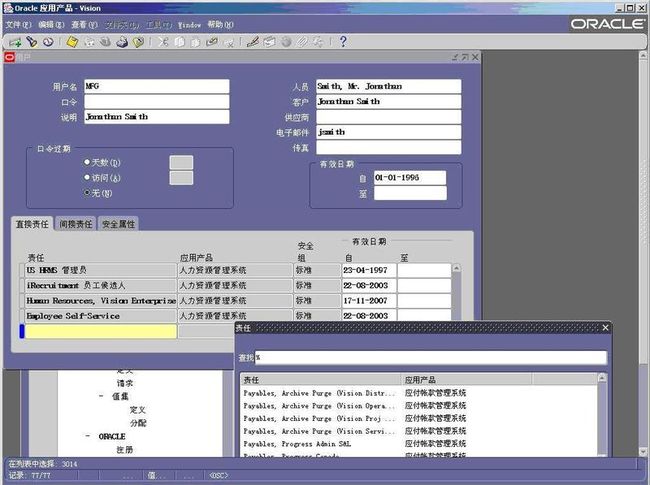Open the 文件(F) menu
650x485 pixels.
(18, 25)
